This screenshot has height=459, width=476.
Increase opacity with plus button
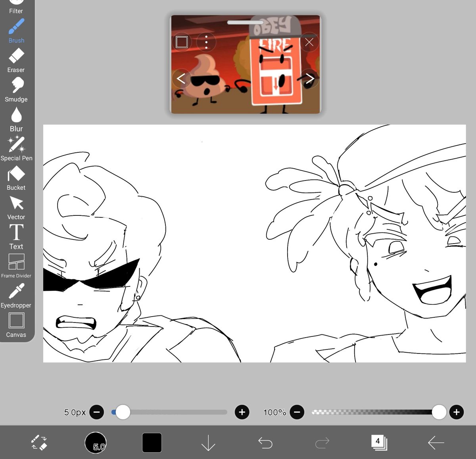click(x=457, y=412)
